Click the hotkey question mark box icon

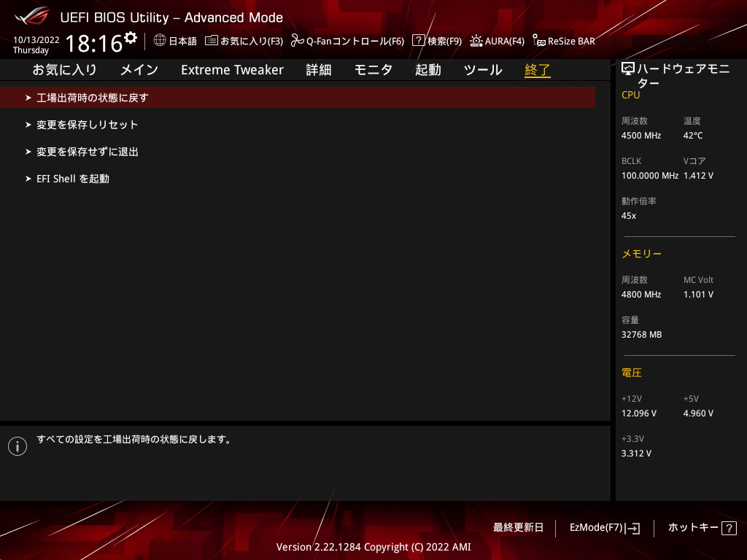click(729, 528)
